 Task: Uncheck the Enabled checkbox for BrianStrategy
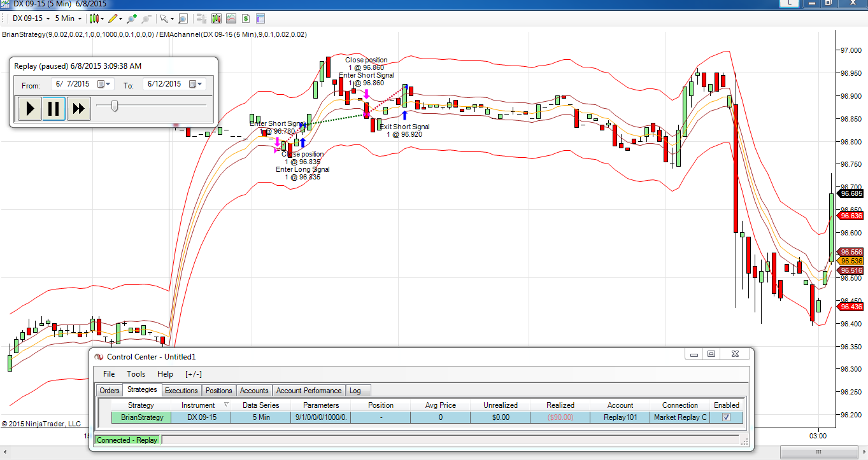(x=726, y=417)
